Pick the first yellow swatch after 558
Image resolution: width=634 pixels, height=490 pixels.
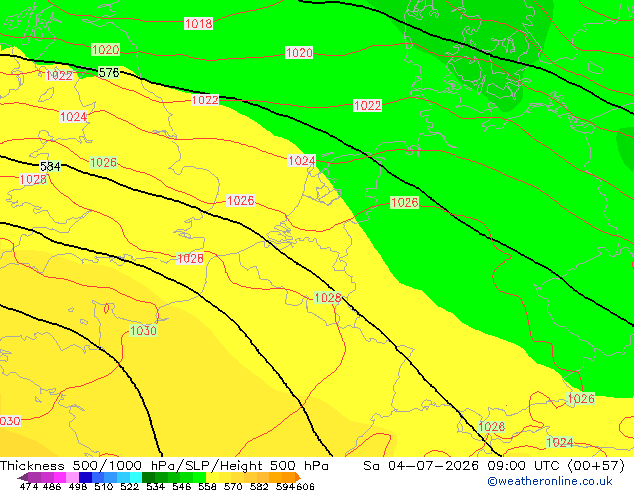(212, 477)
